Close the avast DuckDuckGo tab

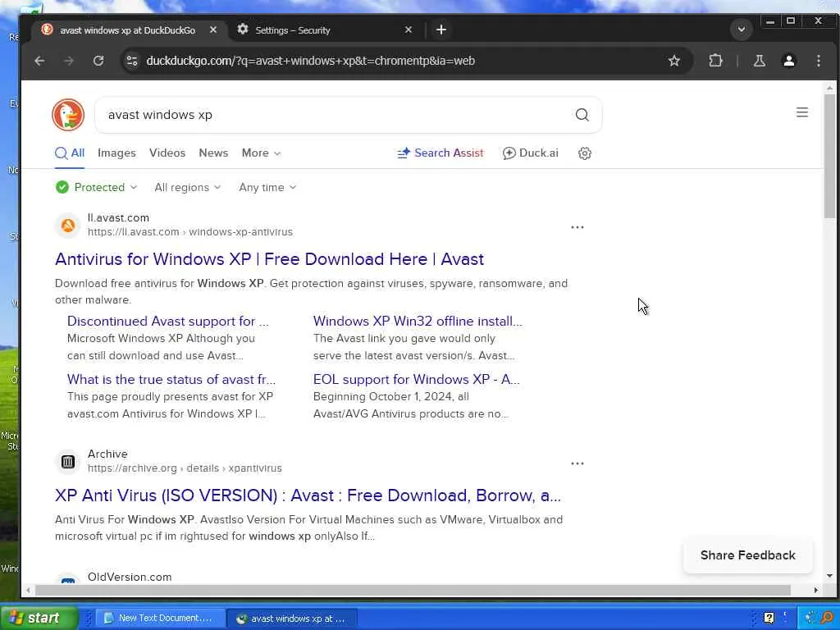tap(213, 30)
